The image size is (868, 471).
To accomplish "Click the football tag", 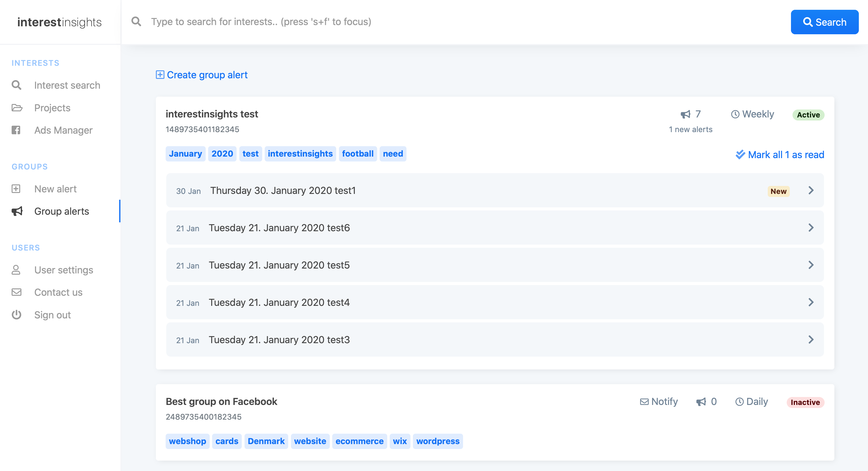I will (358, 154).
